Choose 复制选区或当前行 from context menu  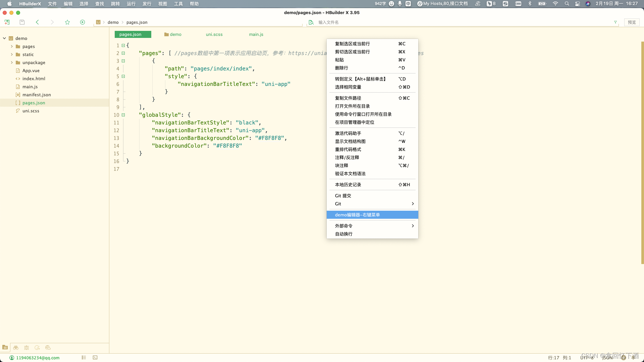372,44
